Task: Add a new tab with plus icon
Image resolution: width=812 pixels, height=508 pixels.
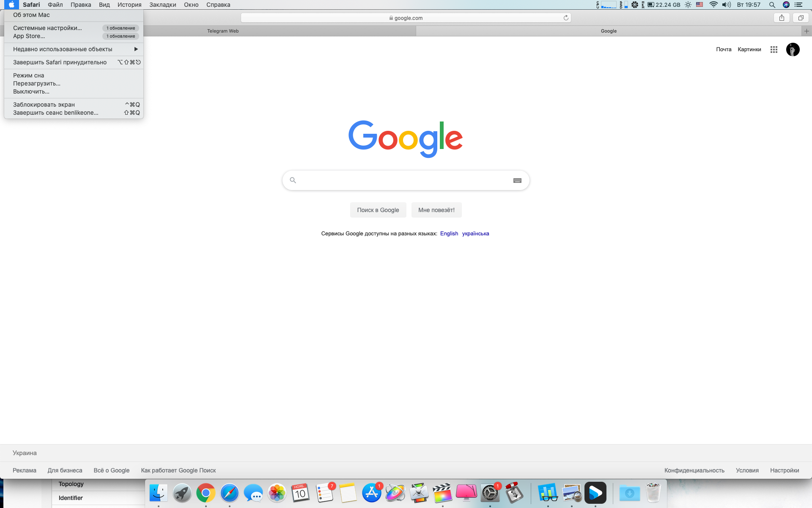Action: 807,31
